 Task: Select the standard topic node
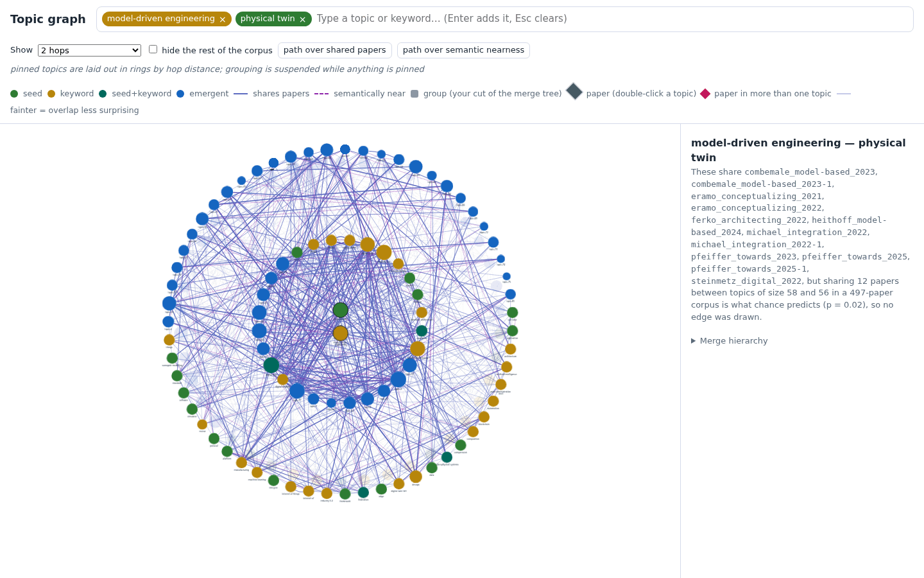tap(177, 376)
